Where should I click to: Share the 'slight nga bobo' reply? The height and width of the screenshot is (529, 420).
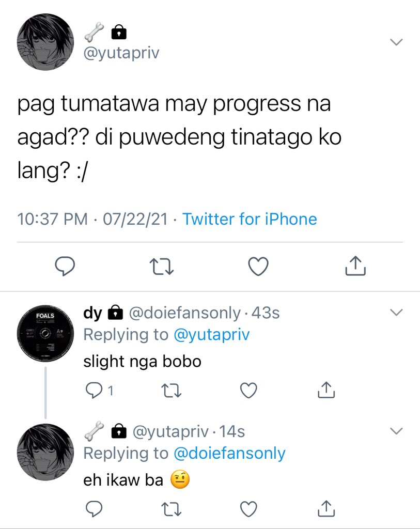pos(326,390)
